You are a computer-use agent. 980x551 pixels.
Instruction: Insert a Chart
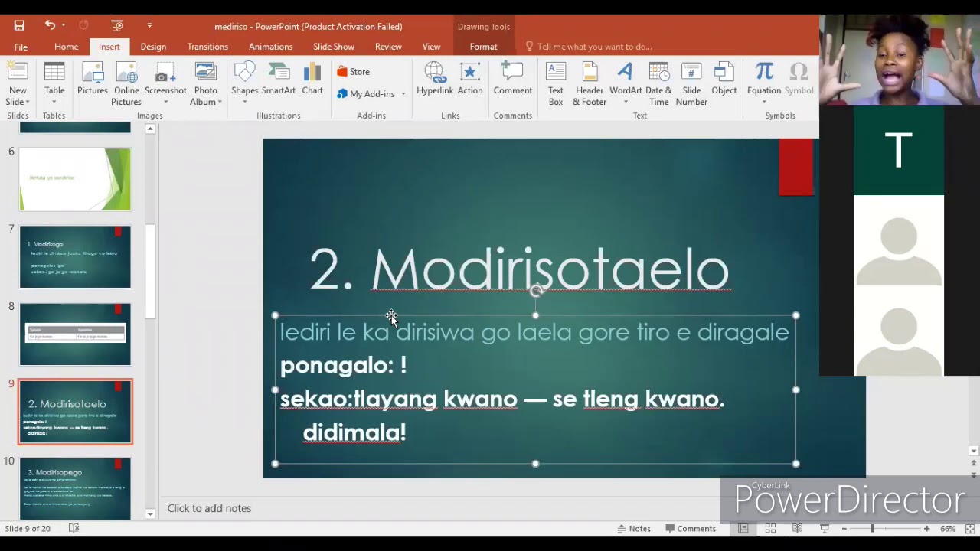click(x=312, y=80)
